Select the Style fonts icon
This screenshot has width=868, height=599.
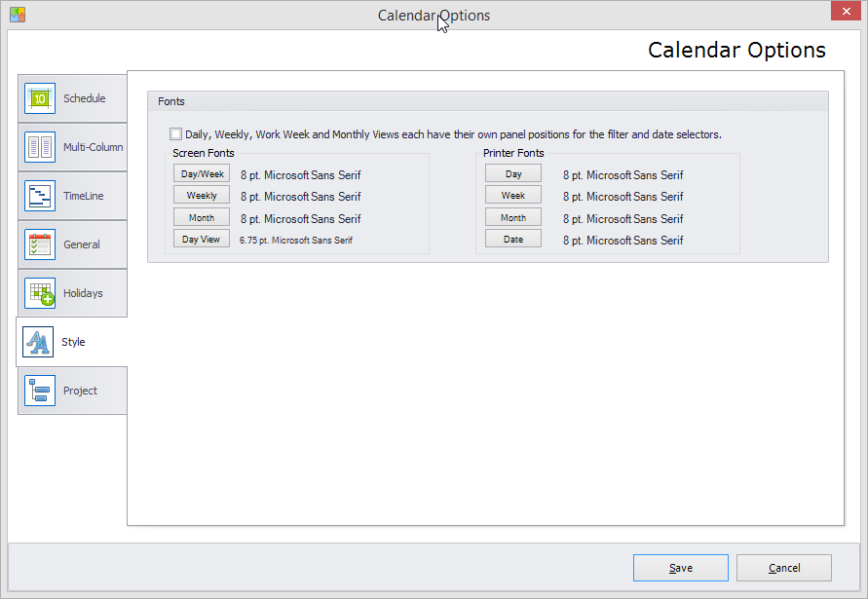pyautogui.click(x=38, y=342)
